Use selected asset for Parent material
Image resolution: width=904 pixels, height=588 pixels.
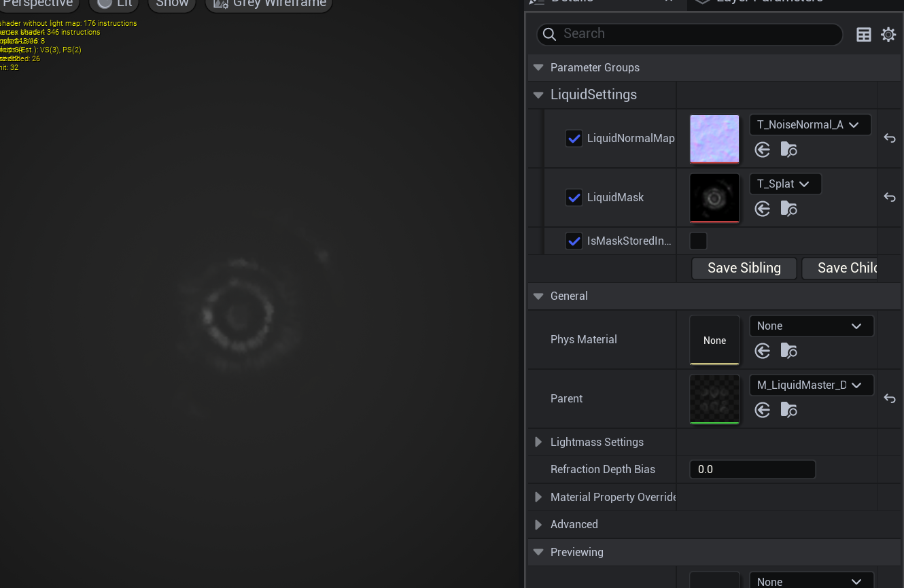763,410
